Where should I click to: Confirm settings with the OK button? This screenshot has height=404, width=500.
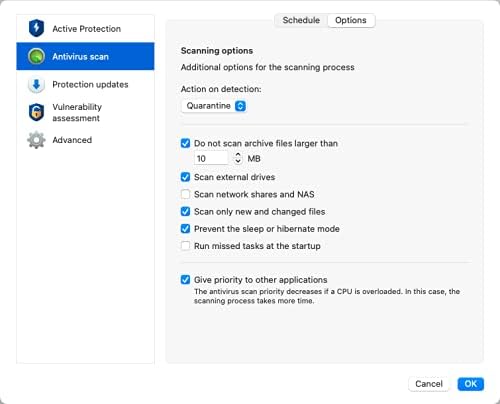(x=470, y=384)
